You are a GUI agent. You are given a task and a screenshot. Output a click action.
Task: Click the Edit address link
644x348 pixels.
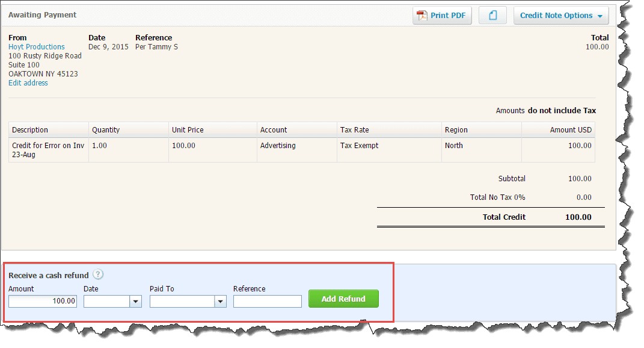click(x=28, y=83)
